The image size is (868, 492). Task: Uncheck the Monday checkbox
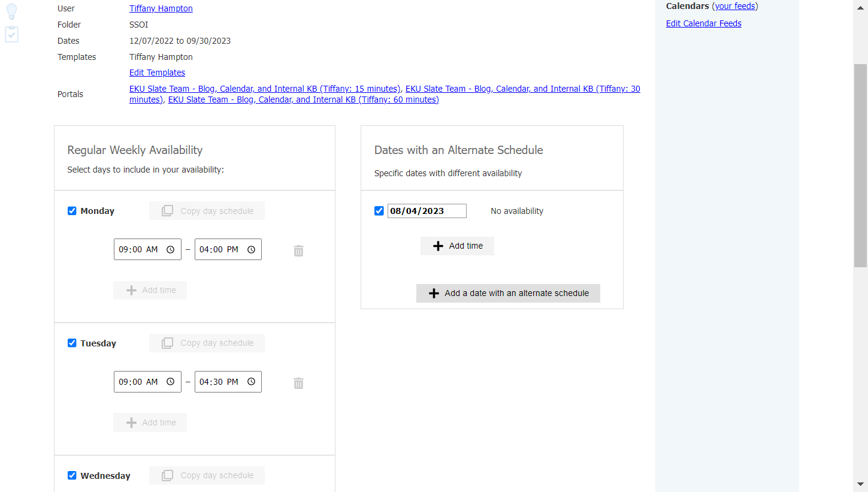[x=72, y=211]
